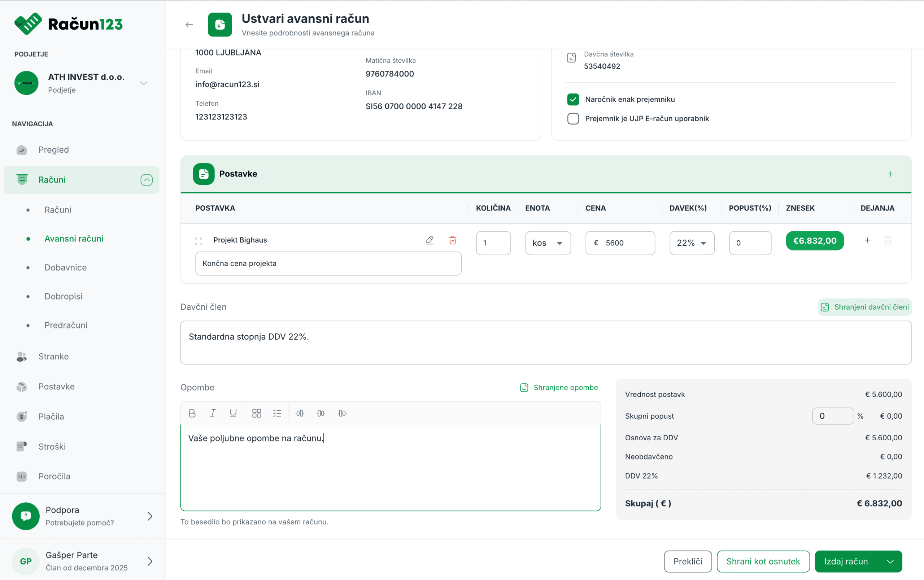
Task: Click the Shrani kot osnutek button
Action: (x=763, y=562)
